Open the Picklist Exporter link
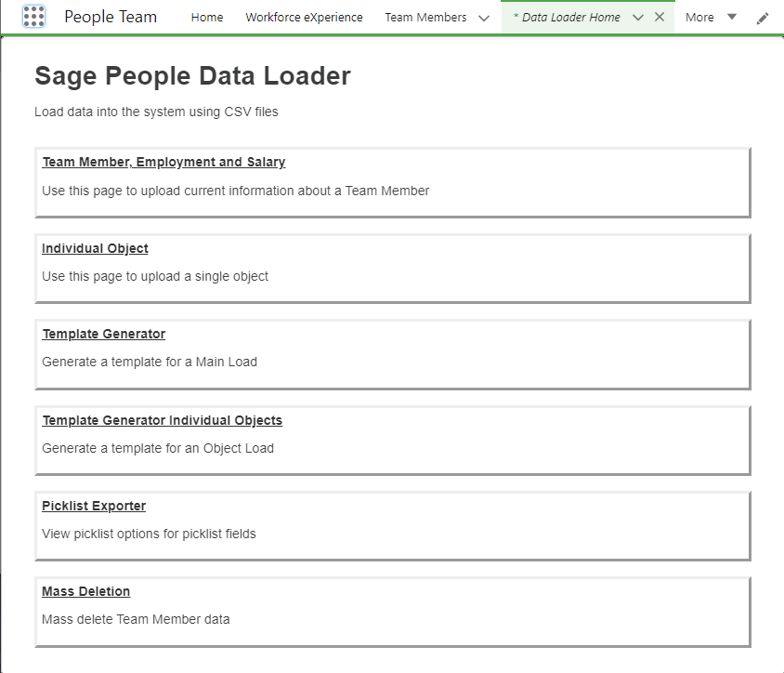 pos(94,506)
